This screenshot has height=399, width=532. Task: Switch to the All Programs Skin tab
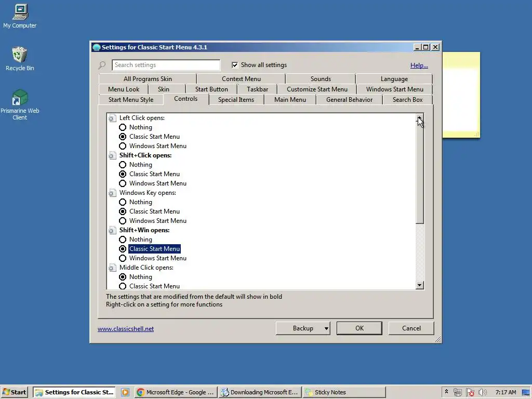tap(148, 79)
